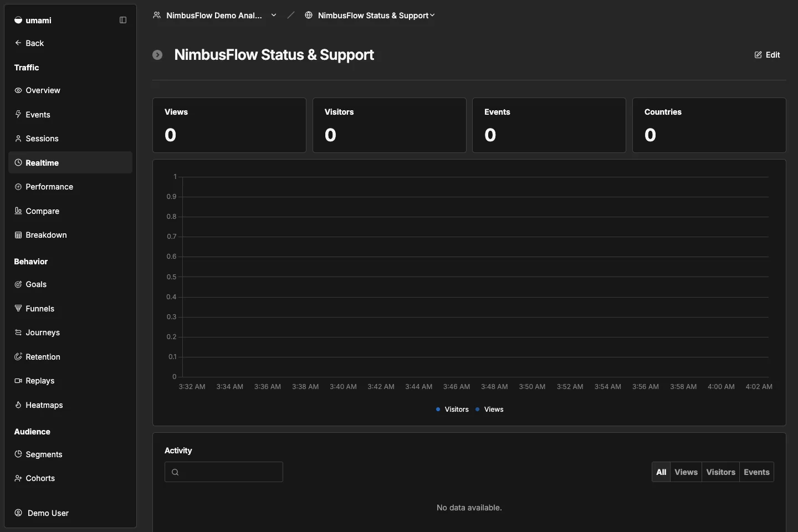Image resolution: width=798 pixels, height=532 pixels.
Task: Click the Activity panel heading
Action: pos(178,451)
